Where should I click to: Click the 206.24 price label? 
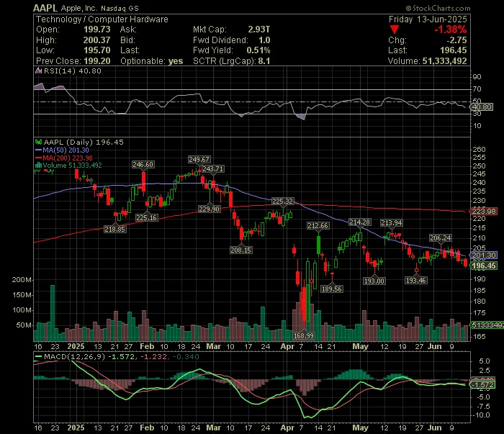441,238
